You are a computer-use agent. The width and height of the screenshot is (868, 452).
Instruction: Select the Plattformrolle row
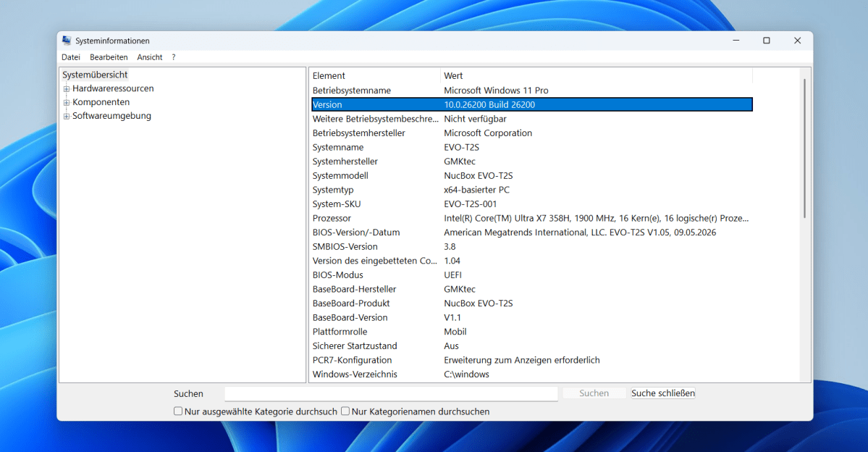point(531,332)
